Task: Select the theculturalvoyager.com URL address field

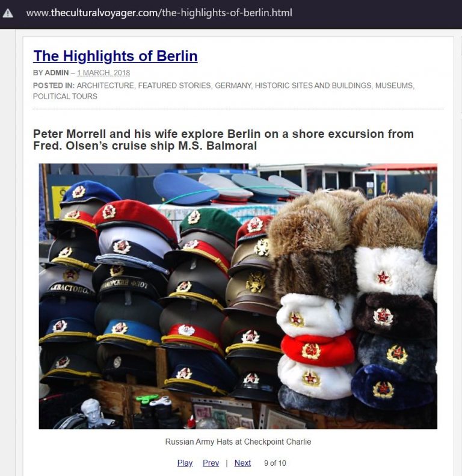Action: [x=159, y=13]
